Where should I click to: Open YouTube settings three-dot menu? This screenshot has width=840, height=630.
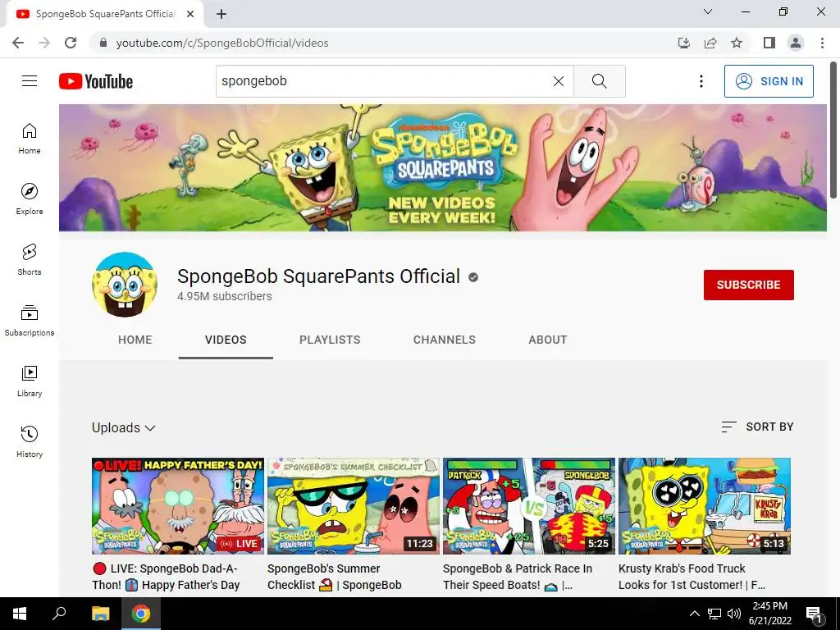click(701, 81)
